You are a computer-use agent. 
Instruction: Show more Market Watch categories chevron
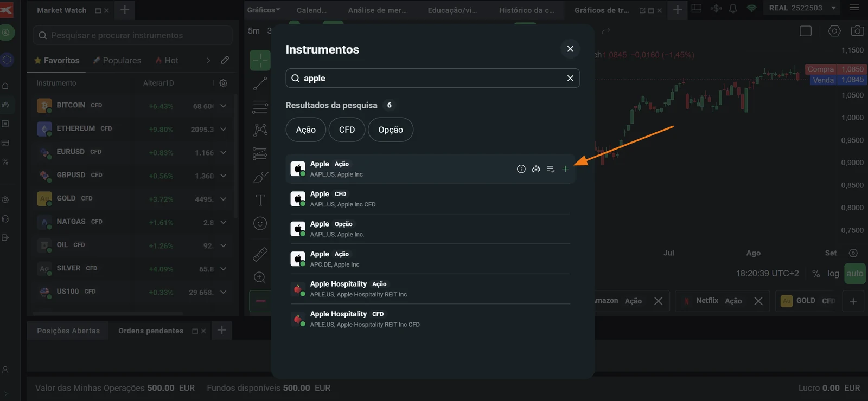pyautogui.click(x=208, y=60)
